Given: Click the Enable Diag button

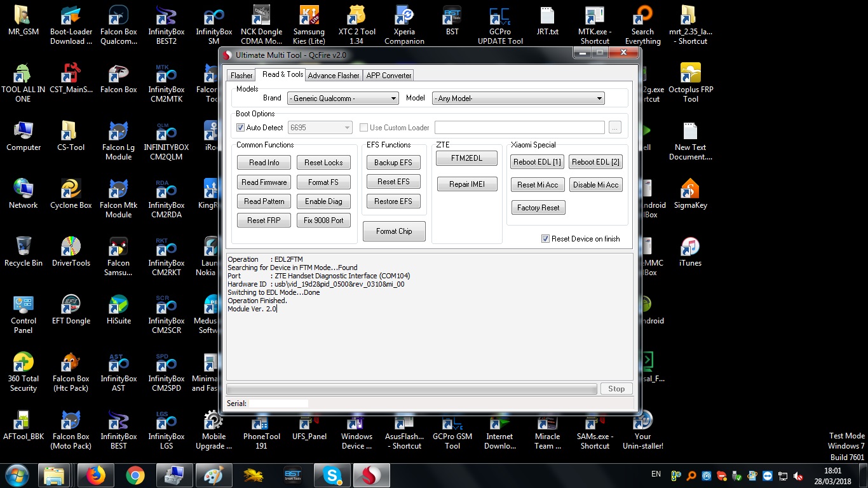Looking at the screenshot, I should pyautogui.click(x=323, y=201).
